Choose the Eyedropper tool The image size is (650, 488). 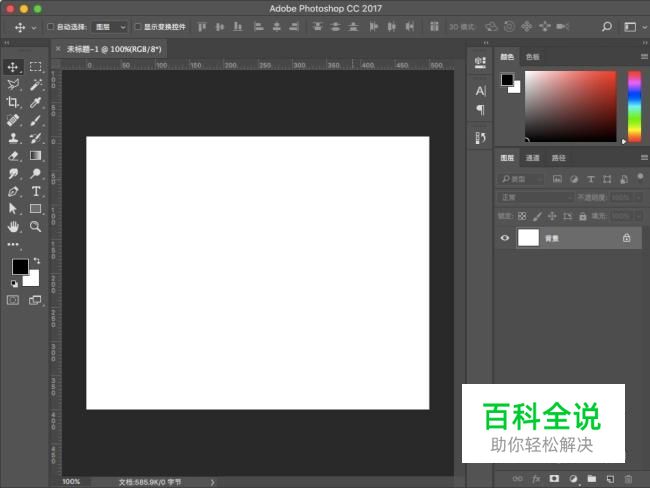35,102
